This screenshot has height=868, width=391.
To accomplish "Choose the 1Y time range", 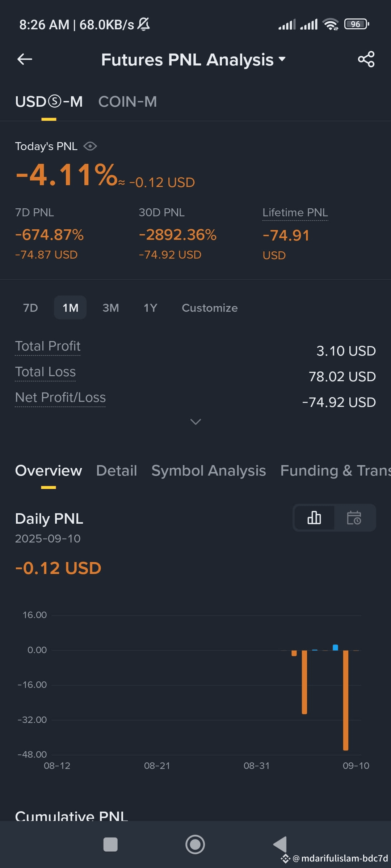I will tap(151, 308).
